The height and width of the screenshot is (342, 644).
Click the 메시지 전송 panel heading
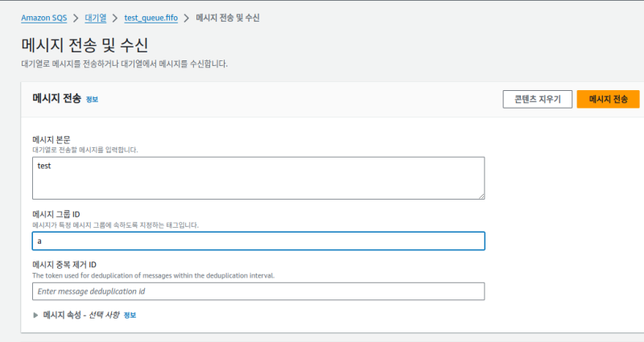tap(56, 99)
